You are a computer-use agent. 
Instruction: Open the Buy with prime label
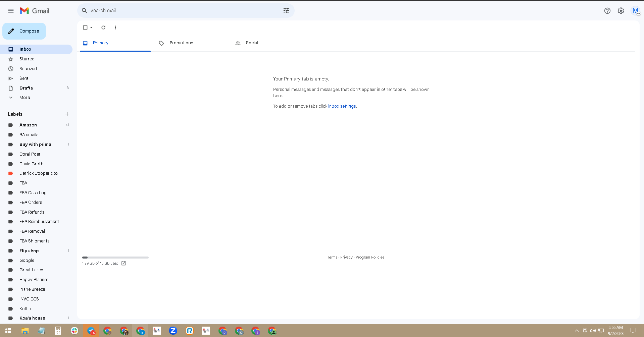(36, 145)
